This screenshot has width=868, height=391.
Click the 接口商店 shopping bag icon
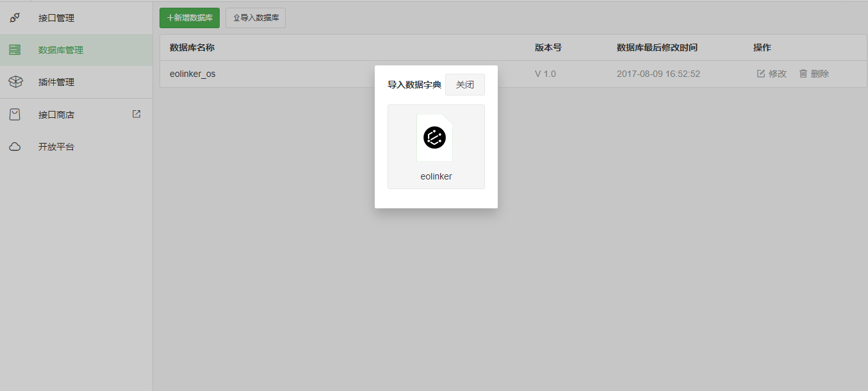pos(15,115)
